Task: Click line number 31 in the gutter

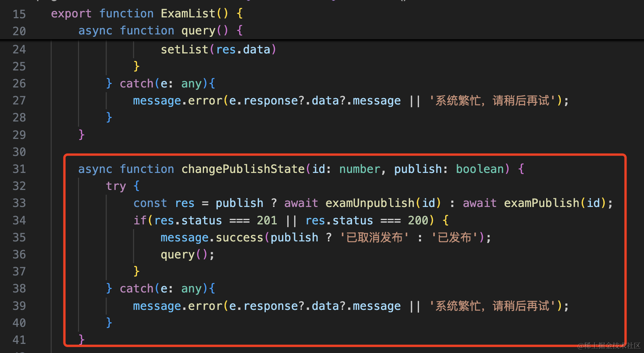Action: click(19, 169)
